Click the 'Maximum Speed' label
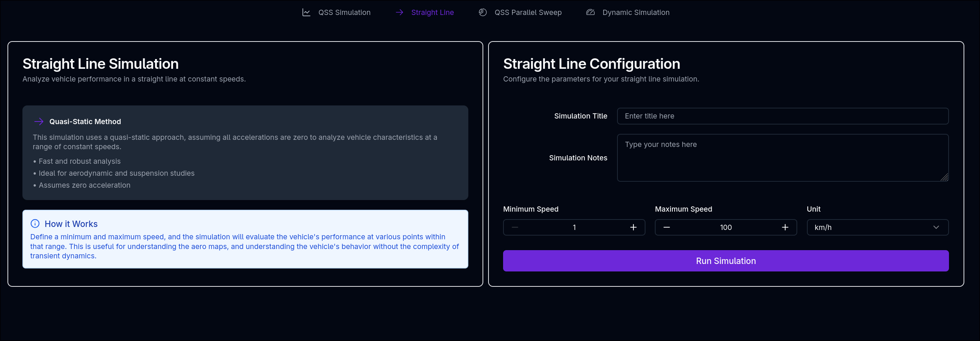This screenshot has width=980, height=341. tap(683, 209)
